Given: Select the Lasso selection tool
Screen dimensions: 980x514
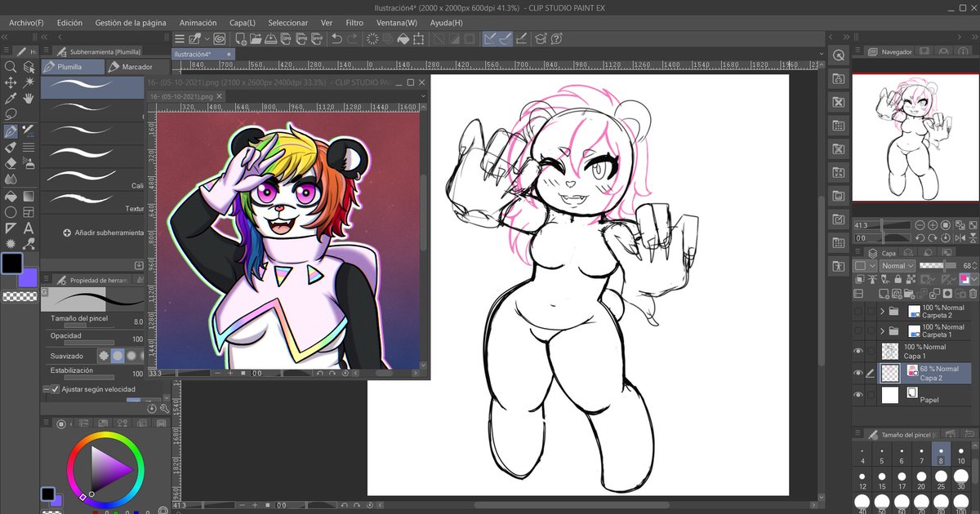Looking at the screenshot, I should 11,114.
